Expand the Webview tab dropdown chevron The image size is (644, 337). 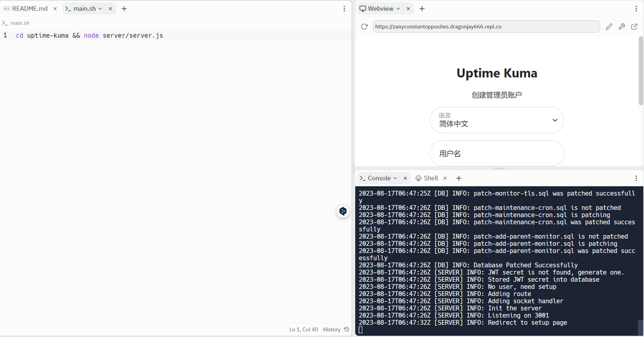coord(398,9)
